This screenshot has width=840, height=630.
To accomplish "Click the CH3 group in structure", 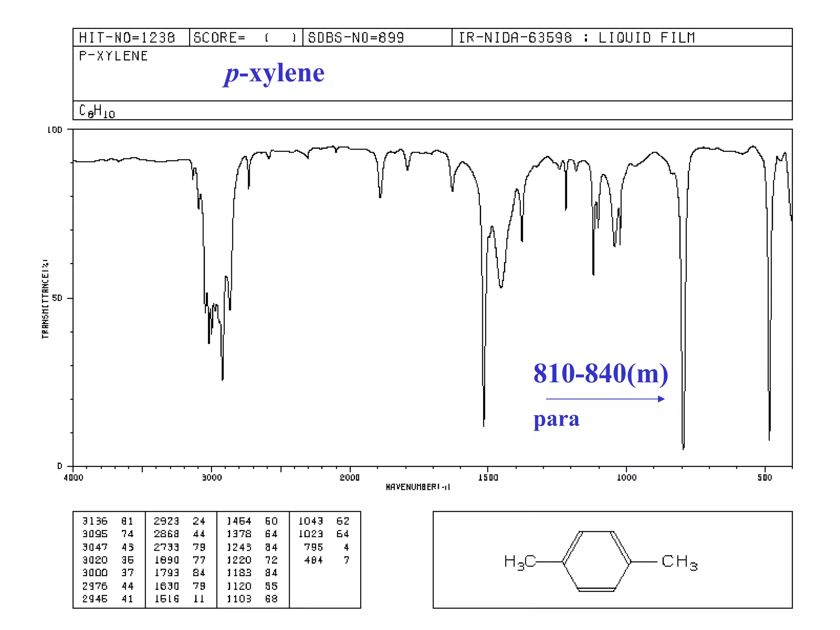I will [679, 562].
